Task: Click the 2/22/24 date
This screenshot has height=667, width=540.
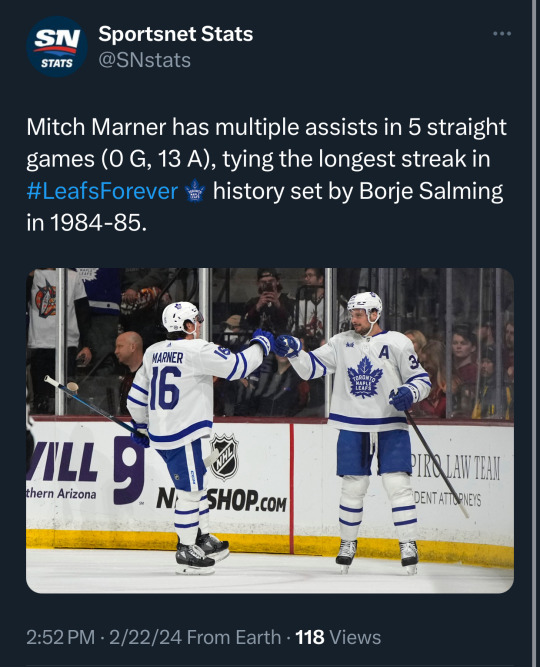Action: pos(146,637)
